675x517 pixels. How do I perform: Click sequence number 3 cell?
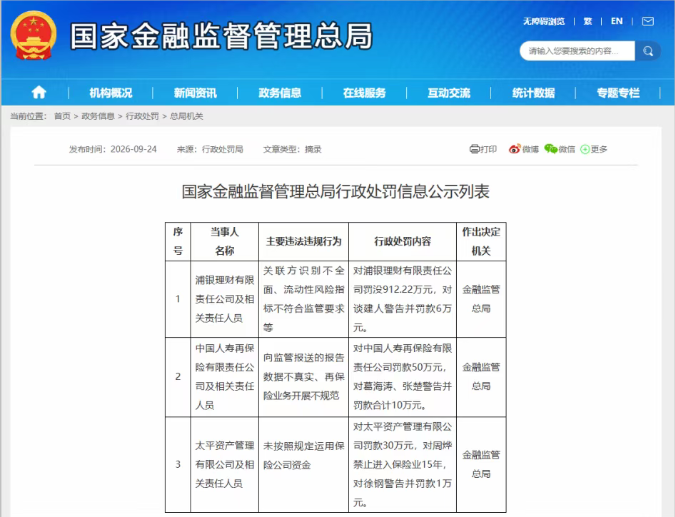click(178, 464)
